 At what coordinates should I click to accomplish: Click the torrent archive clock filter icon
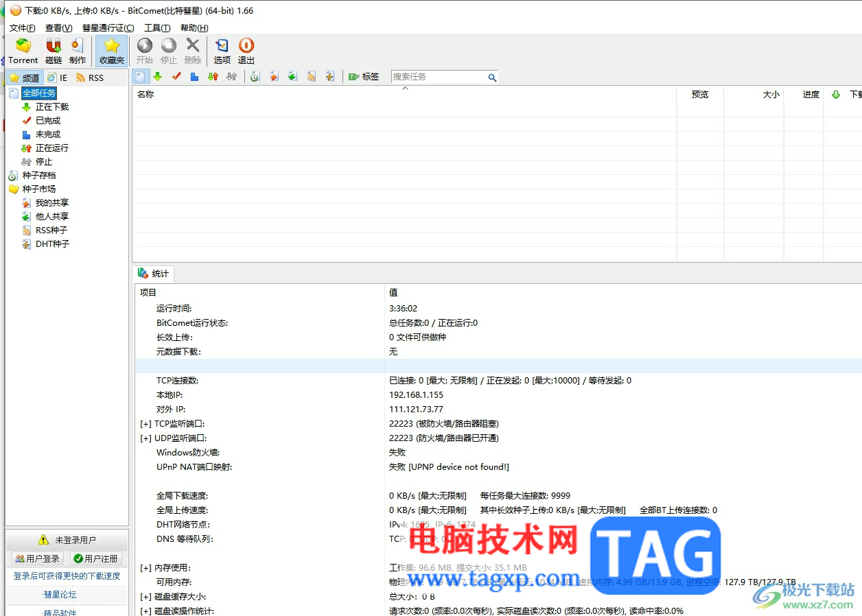click(255, 77)
